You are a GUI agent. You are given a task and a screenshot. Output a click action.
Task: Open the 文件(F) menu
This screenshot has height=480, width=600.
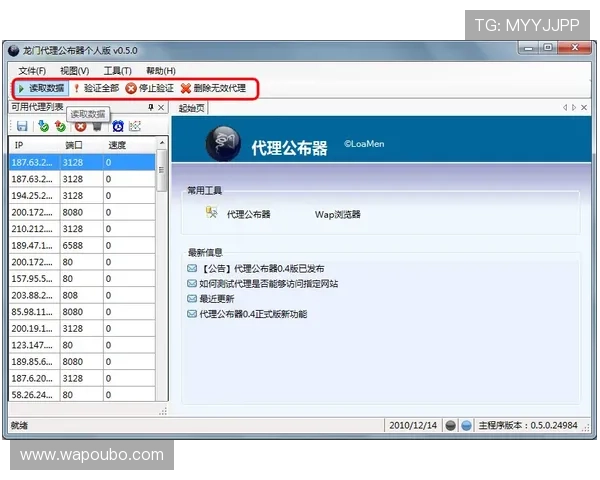(x=32, y=71)
